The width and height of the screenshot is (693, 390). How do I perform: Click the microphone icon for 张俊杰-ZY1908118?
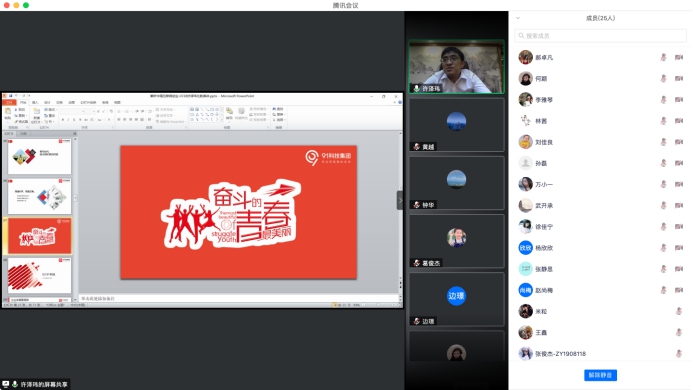point(679,354)
